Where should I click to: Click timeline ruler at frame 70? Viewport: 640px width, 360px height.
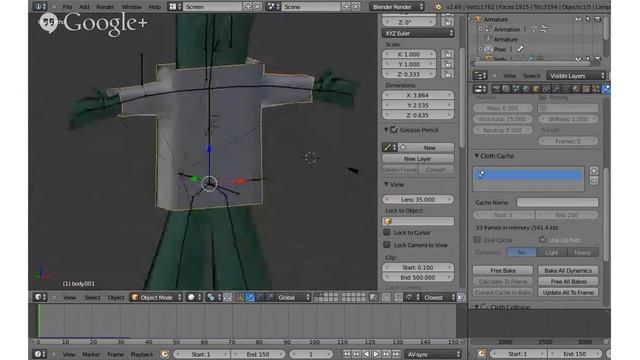pos(232,342)
